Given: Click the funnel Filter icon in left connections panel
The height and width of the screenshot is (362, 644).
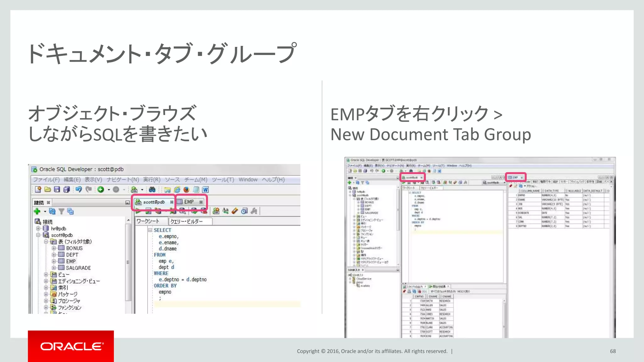Looking at the screenshot, I should 62,211.
